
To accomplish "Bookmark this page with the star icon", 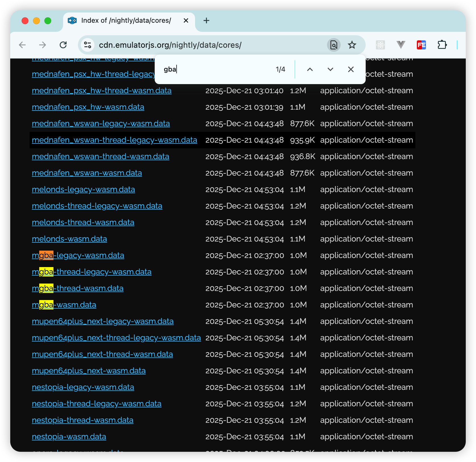I will click(x=352, y=45).
